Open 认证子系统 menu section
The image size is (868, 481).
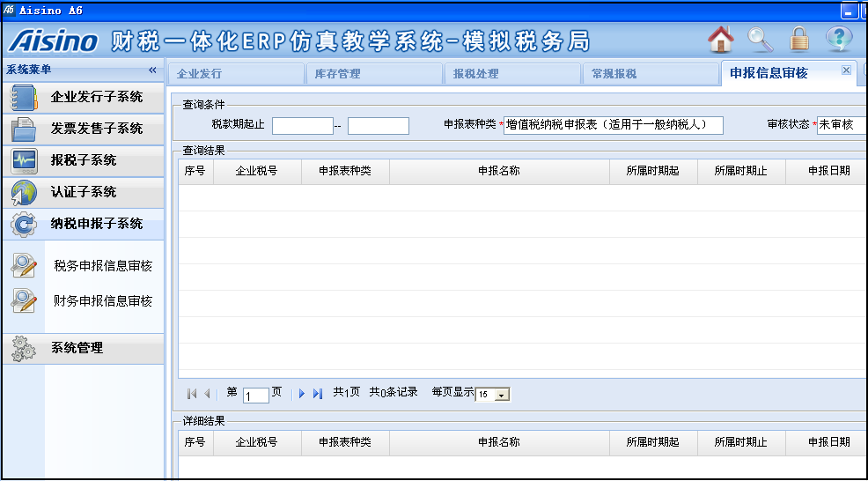[x=83, y=192]
